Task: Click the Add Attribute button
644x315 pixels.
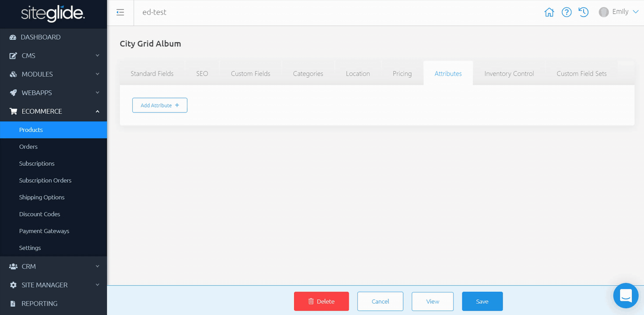Action: [x=160, y=105]
